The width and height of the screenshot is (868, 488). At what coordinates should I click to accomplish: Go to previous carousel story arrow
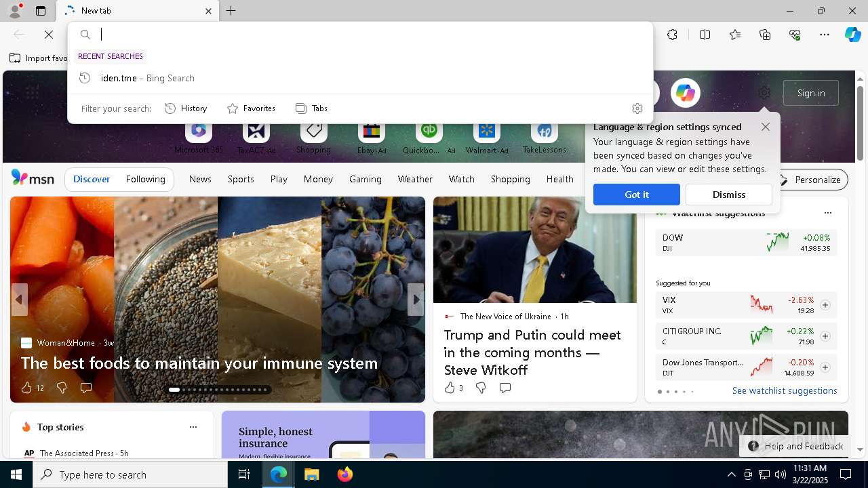(19, 299)
